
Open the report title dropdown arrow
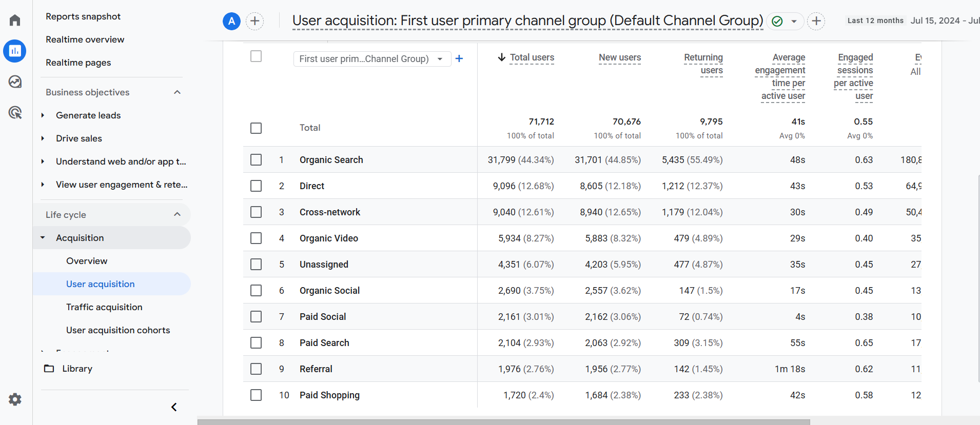(794, 22)
